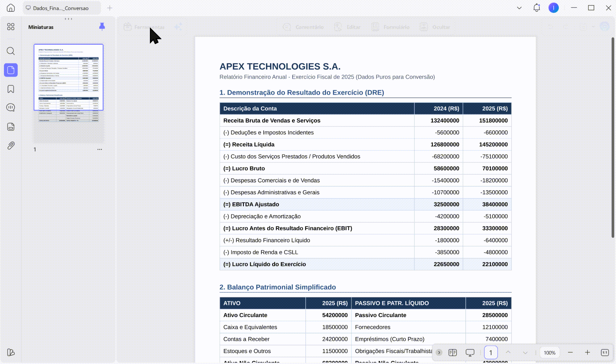Open the attachments paperclip panel

[11, 146]
